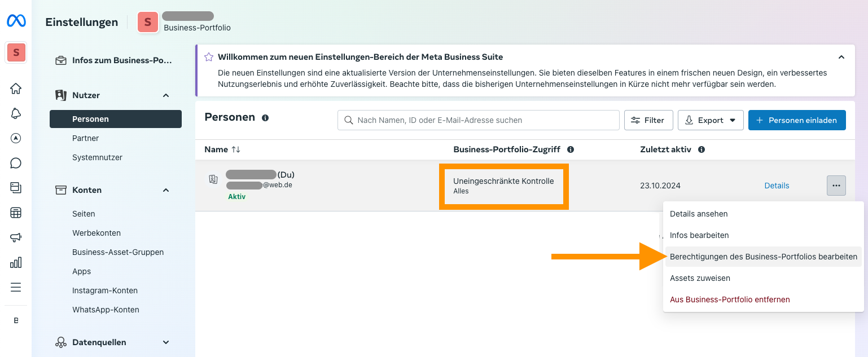
Task: Choose Infos bearbeiten in the menu
Action: click(764, 235)
